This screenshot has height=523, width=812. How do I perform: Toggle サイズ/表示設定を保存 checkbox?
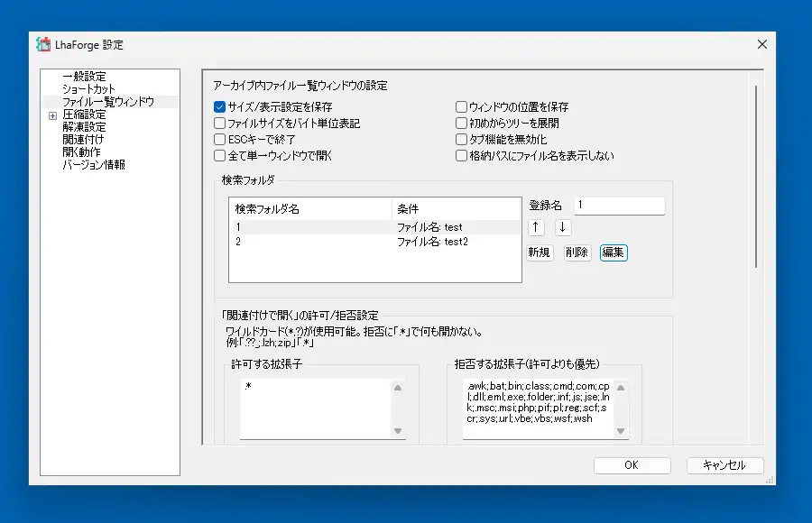tap(219, 107)
